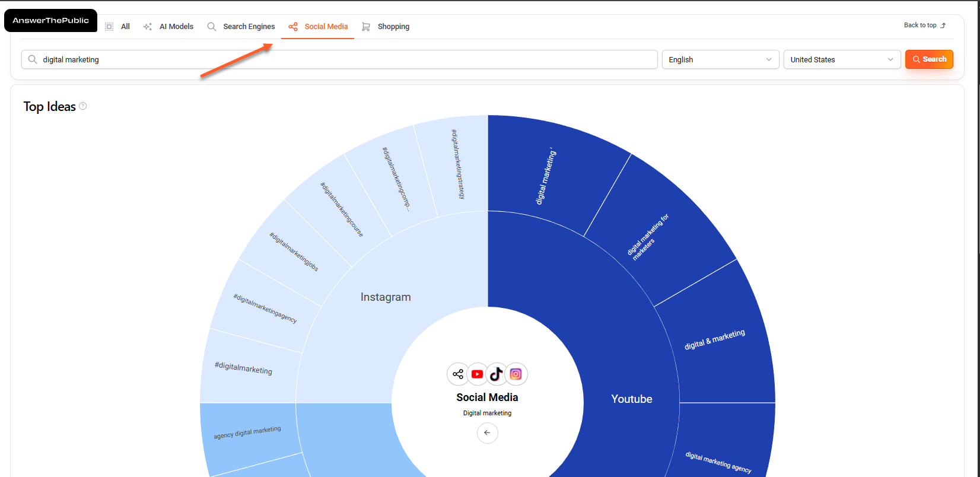The height and width of the screenshot is (477, 980).
Task: Open the All tab
Action: pos(117,27)
